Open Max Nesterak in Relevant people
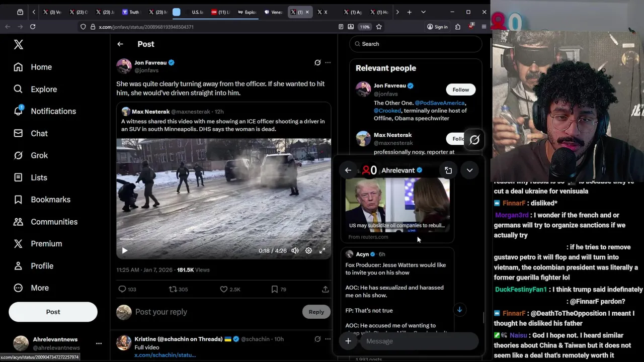 pyautogui.click(x=392, y=135)
